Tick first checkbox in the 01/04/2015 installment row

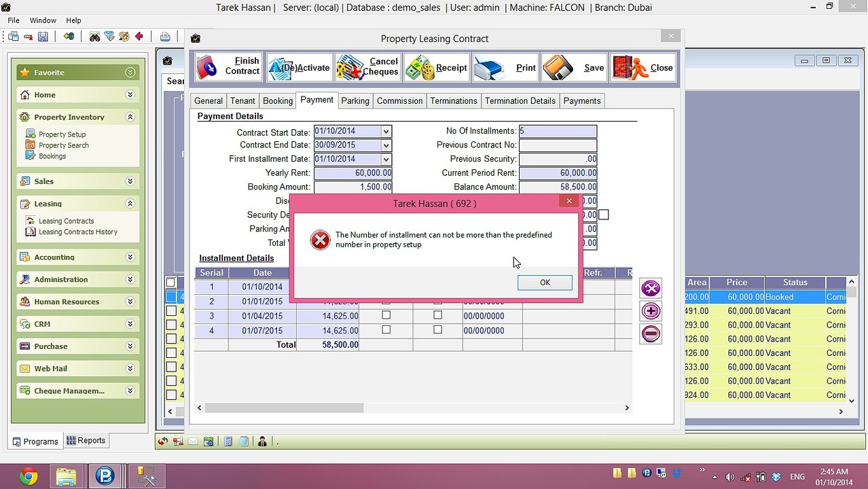386,315
